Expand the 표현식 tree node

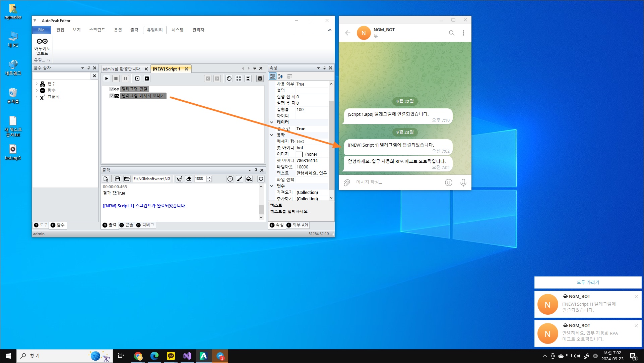37,97
